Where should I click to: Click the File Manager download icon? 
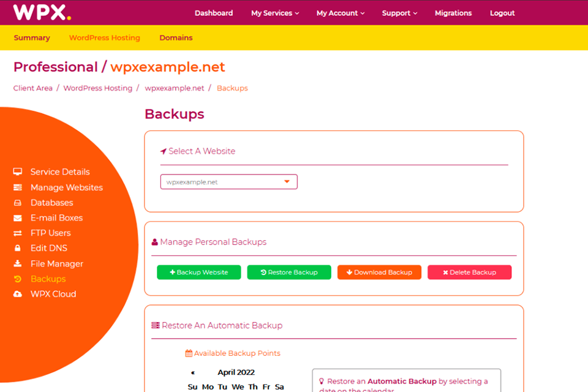point(18,263)
